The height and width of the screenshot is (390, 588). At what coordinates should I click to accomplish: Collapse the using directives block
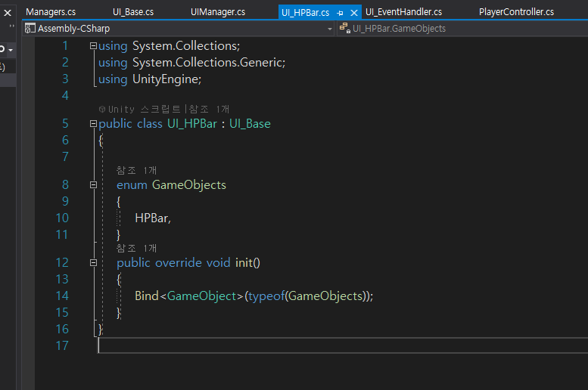[93, 45]
